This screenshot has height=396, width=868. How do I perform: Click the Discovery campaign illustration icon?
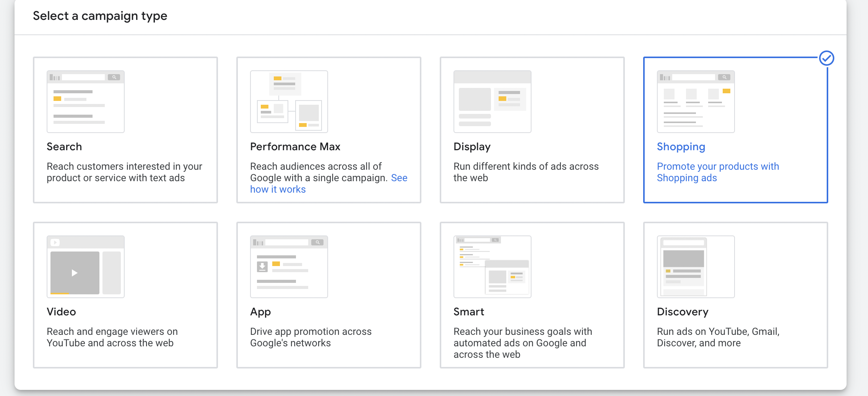(x=696, y=267)
